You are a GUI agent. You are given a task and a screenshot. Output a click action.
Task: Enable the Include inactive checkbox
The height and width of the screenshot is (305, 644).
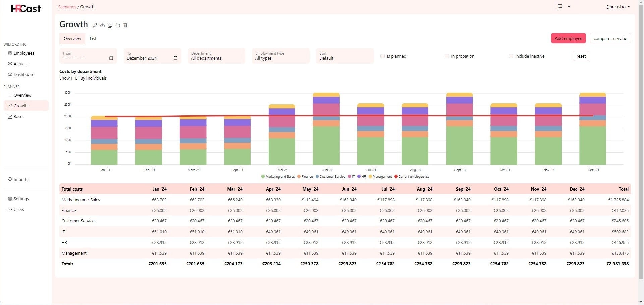[511, 56]
